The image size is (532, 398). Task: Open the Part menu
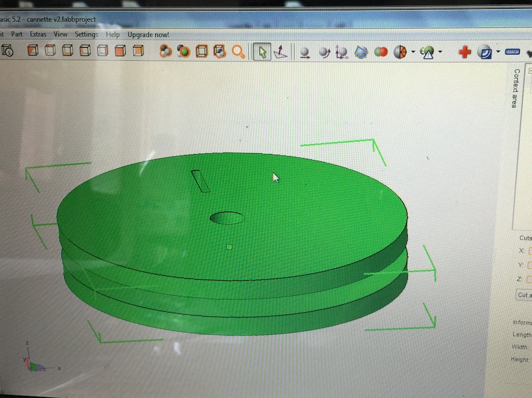17,34
